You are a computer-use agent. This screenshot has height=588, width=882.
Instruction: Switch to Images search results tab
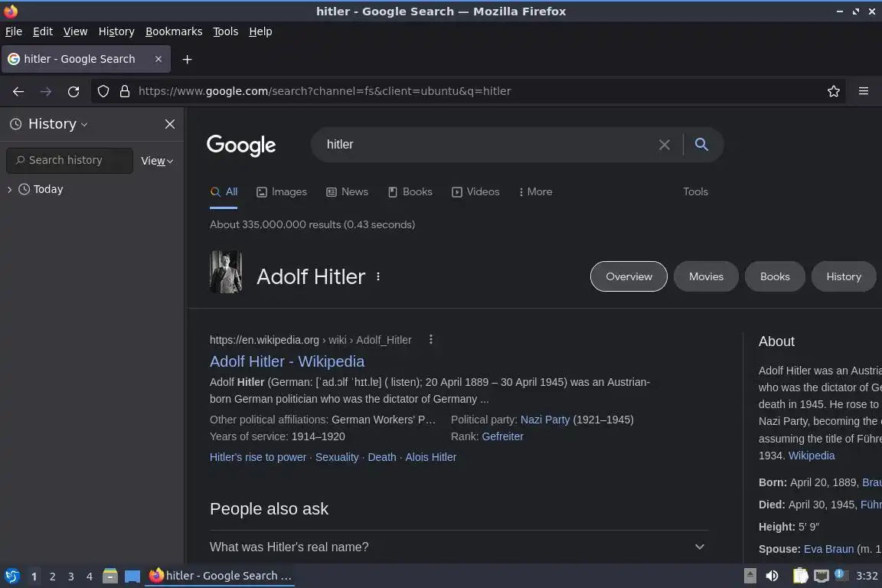tap(282, 192)
